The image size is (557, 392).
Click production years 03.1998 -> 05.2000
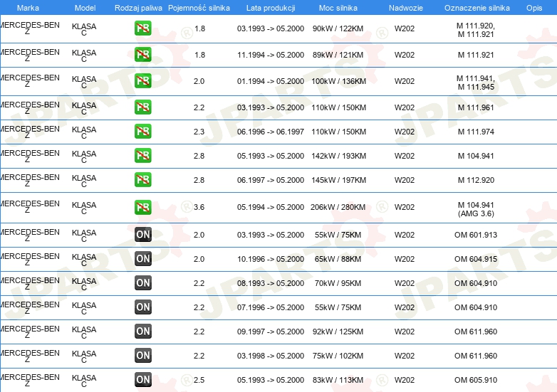click(x=271, y=356)
